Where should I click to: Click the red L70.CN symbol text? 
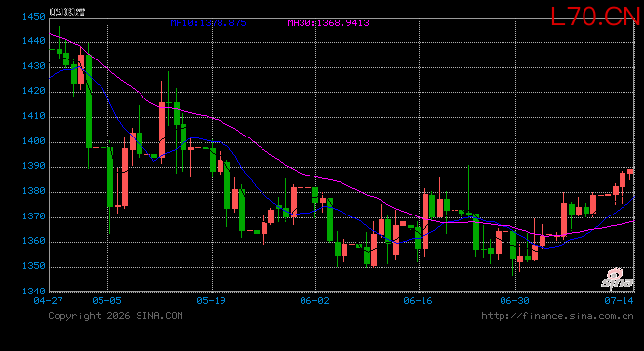(595, 18)
